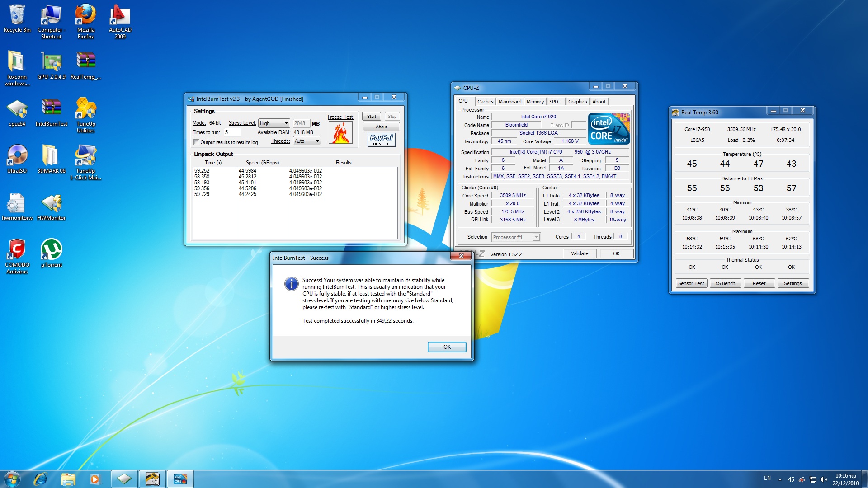Open RealTemp archive desktop icon
Screen dimensions: 868x488
point(85,65)
